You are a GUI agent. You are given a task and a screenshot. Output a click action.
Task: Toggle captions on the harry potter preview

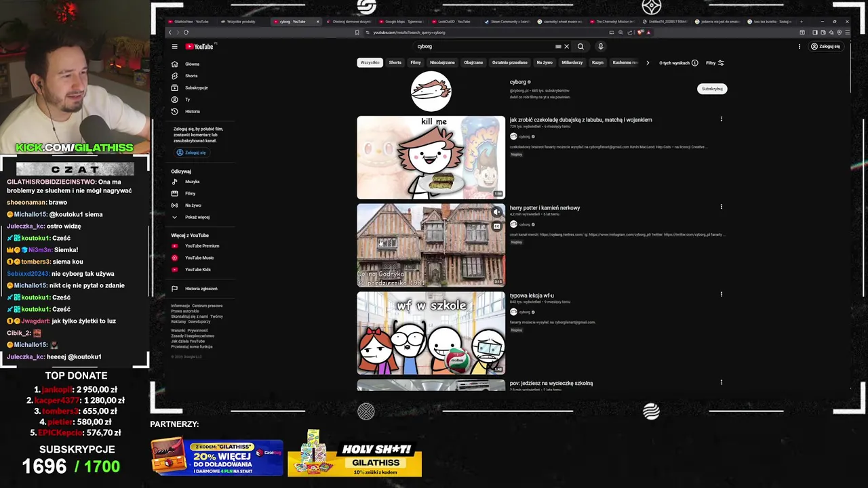pos(497,226)
